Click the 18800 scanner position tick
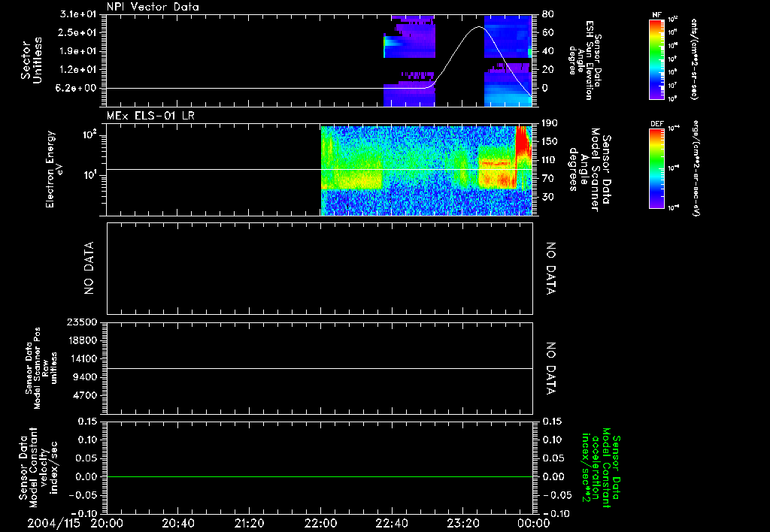Image resolution: width=770 pixels, height=532 pixels. [81, 340]
